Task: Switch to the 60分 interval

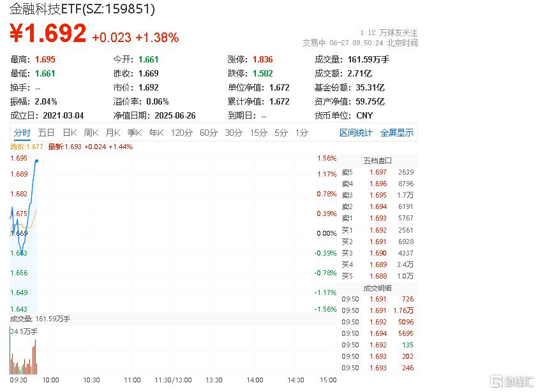Action: point(208,133)
